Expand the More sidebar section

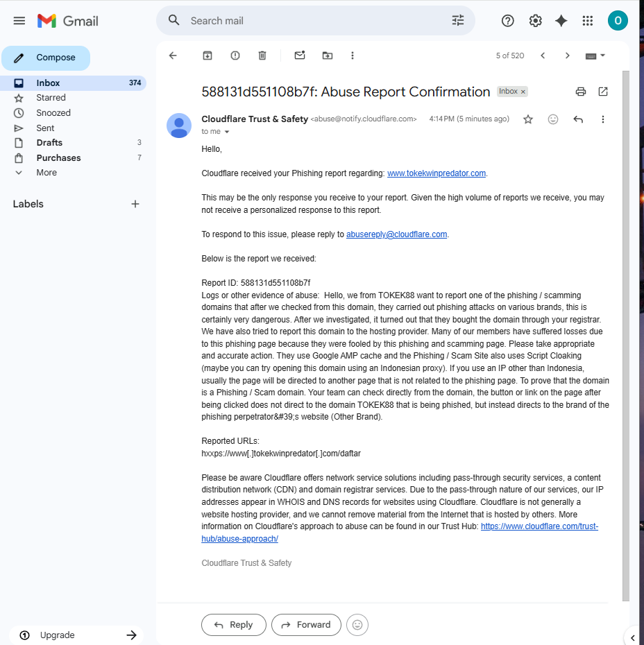[x=46, y=173]
